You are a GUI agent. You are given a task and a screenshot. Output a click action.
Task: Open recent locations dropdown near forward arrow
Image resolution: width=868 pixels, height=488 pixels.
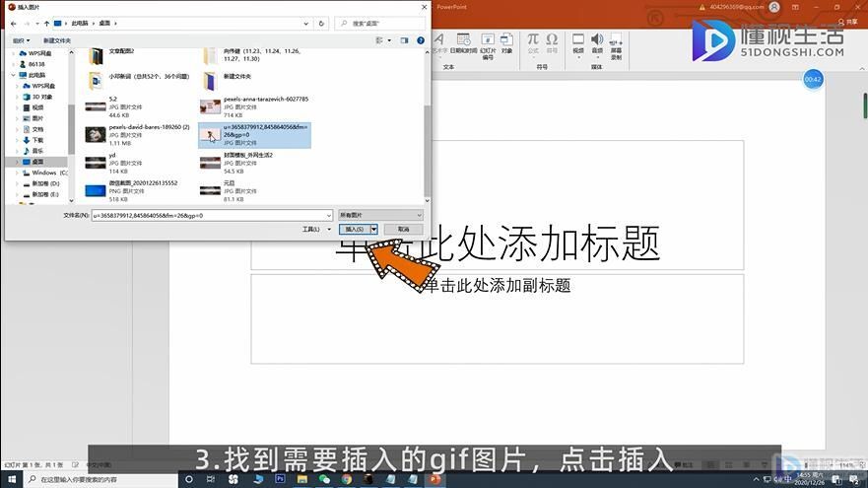pos(37,24)
